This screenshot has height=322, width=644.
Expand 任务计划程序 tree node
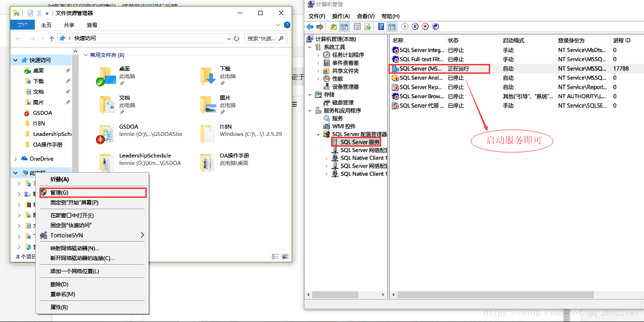pyautogui.click(x=318, y=55)
